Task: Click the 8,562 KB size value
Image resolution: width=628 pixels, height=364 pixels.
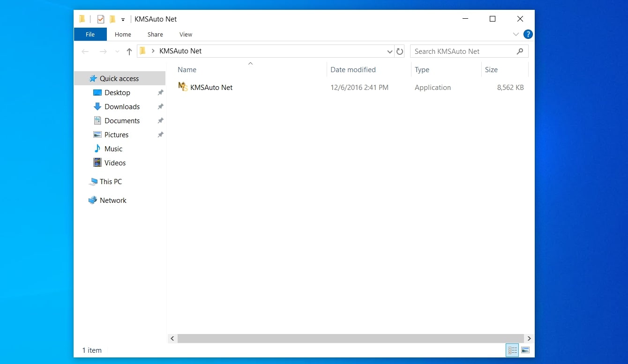Action: coord(510,88)
